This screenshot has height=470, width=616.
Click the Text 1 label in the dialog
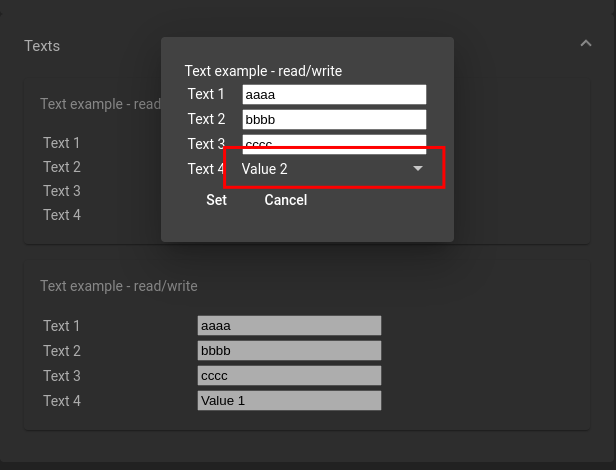206,94
